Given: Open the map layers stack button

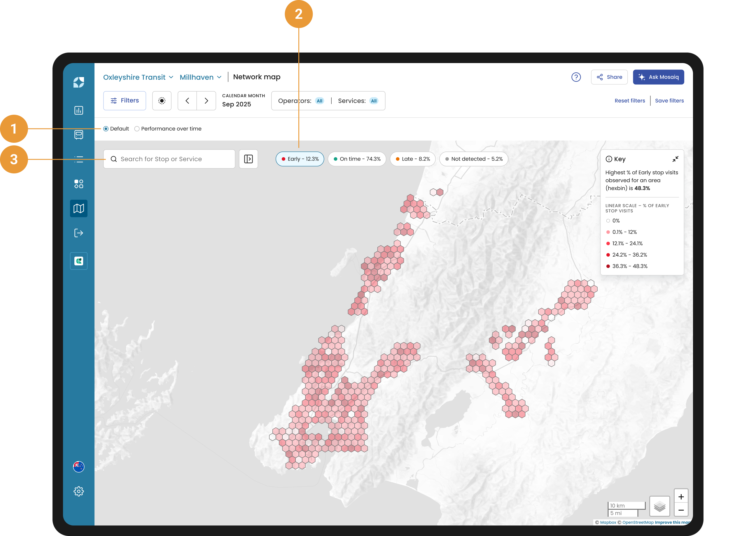Looking at the screenshot, I should click(659, 506).
